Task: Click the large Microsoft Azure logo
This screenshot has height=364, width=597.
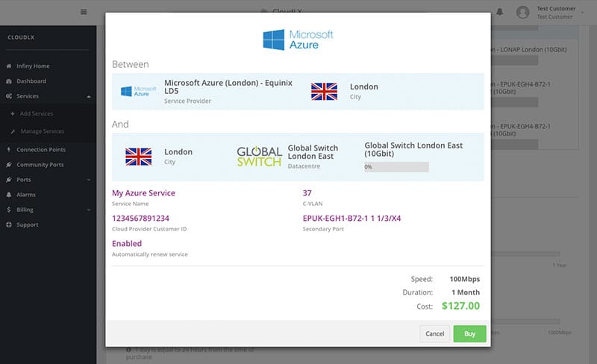Action: 298,40
